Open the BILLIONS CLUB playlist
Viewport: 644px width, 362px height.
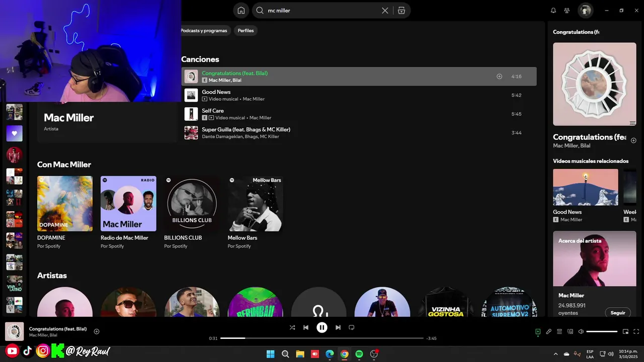(x=192, y=212)
